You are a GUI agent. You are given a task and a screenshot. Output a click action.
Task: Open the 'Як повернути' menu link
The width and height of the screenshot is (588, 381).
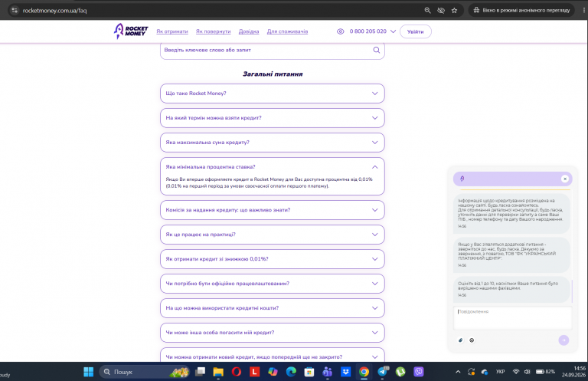pos(213,31)
